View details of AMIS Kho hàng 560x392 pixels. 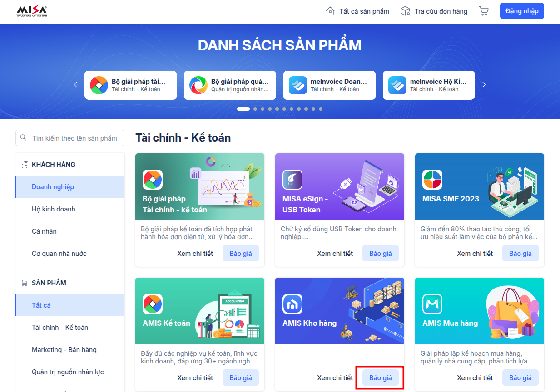(335, 378)
